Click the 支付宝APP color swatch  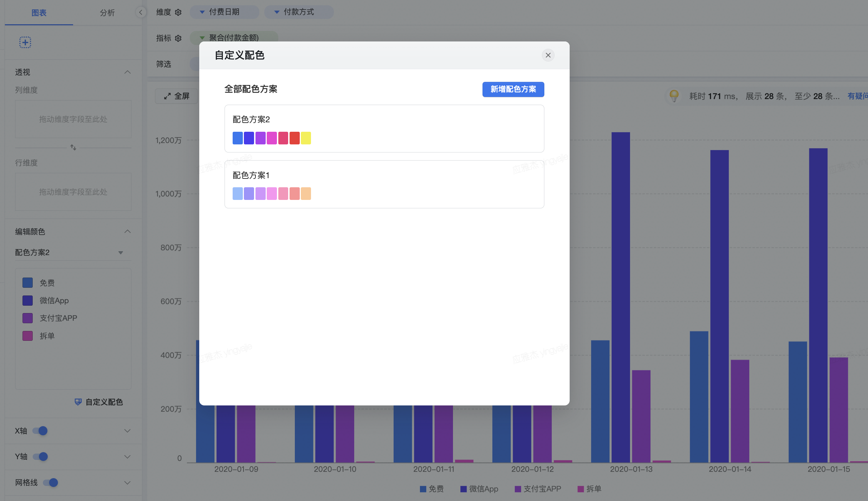point(27,318)
